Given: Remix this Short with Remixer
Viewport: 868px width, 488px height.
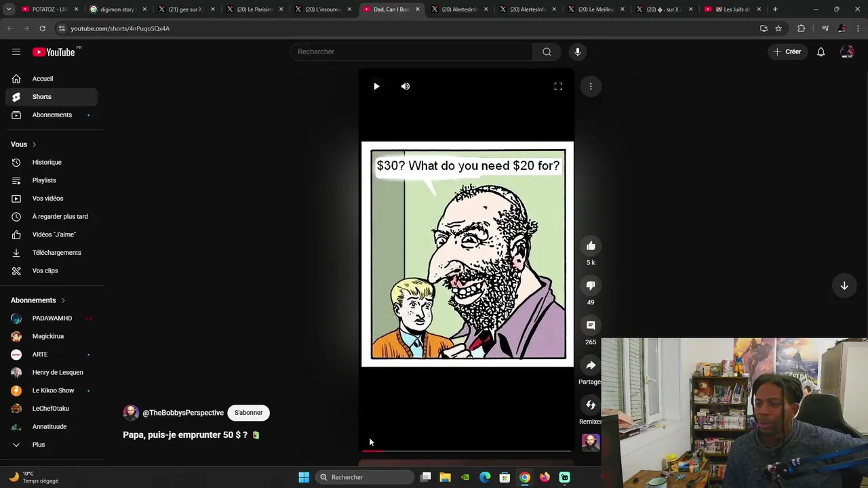Looking at the screenshot, I should click(x=591, y=405).
